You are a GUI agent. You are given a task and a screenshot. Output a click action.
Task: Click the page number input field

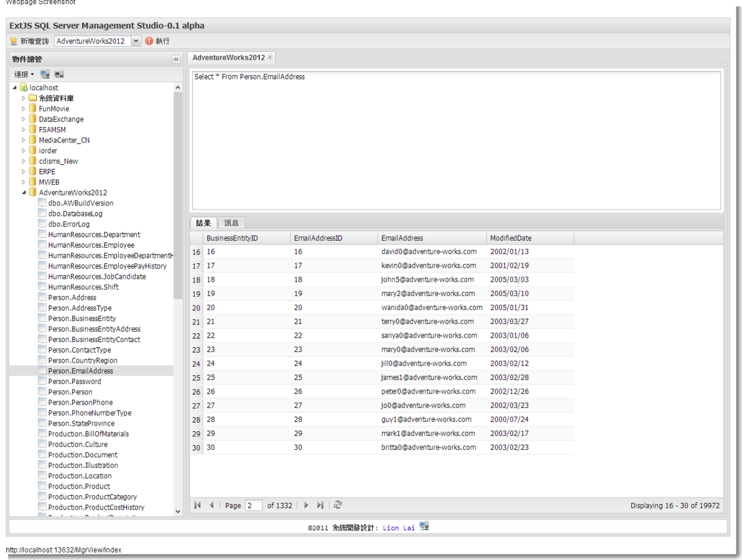[254, 505]
